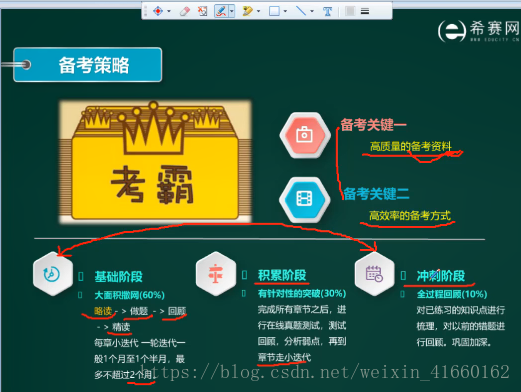Click the 做题 word
The image size is (521, 392).
(139, 311)
